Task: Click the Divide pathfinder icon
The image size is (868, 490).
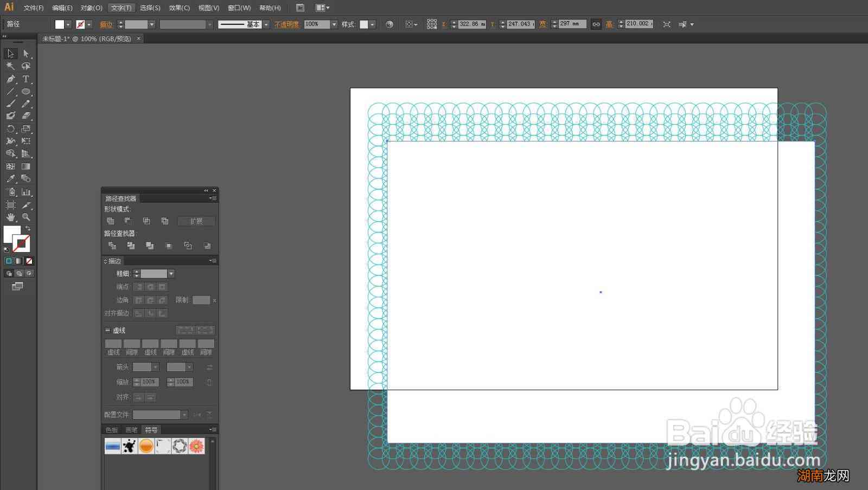Action: (x=112, y=246)
